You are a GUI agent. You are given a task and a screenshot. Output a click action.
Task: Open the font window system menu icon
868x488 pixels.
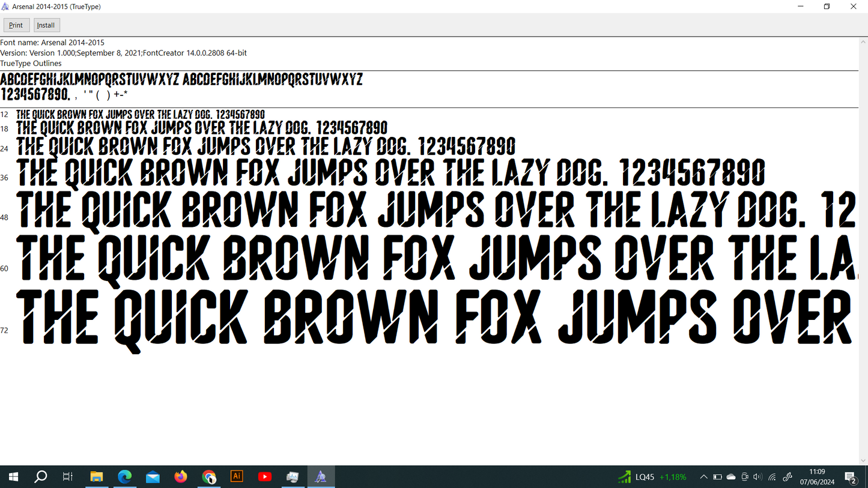click(6, 6)
